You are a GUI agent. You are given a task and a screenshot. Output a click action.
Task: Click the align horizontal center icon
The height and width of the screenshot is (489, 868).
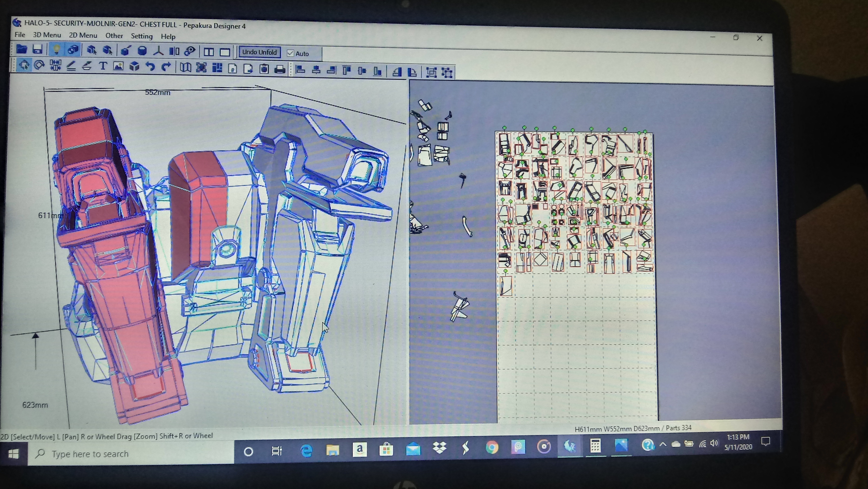pos(316,70)
